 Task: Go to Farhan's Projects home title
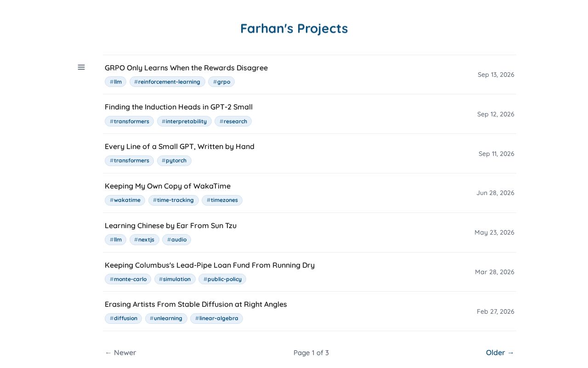pos(294,29)
